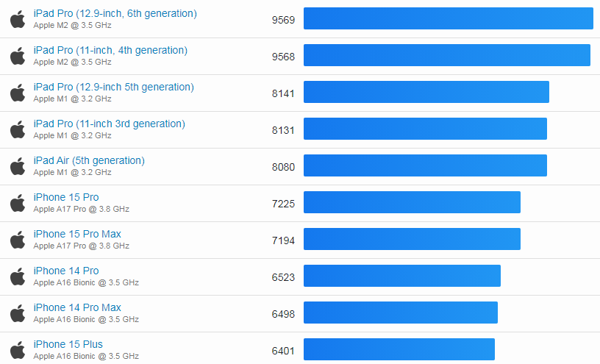Click the Apple icon next to iPad Pro 11-inch 4th generation
The image size is (600, 364).
click(18, 56)
